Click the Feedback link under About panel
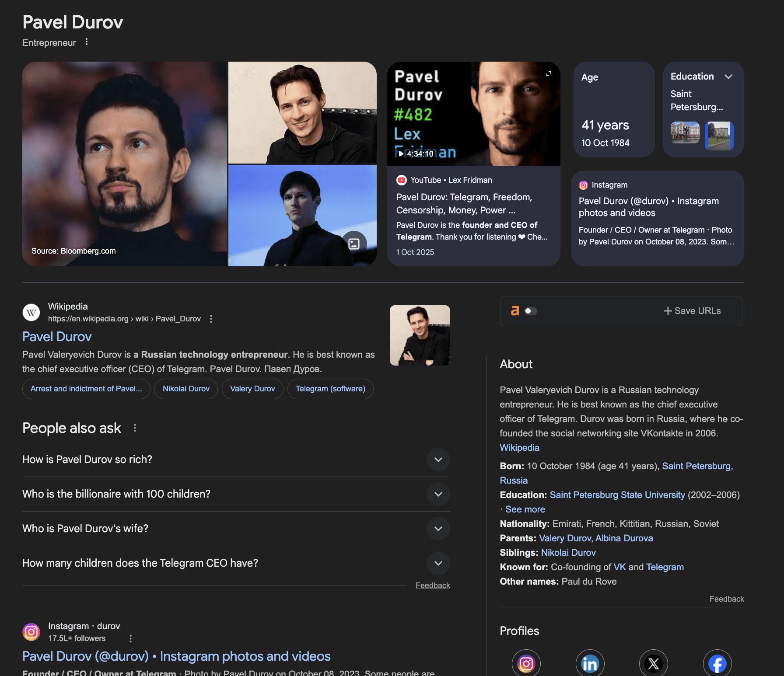784x676 pixels. (727, 599)
